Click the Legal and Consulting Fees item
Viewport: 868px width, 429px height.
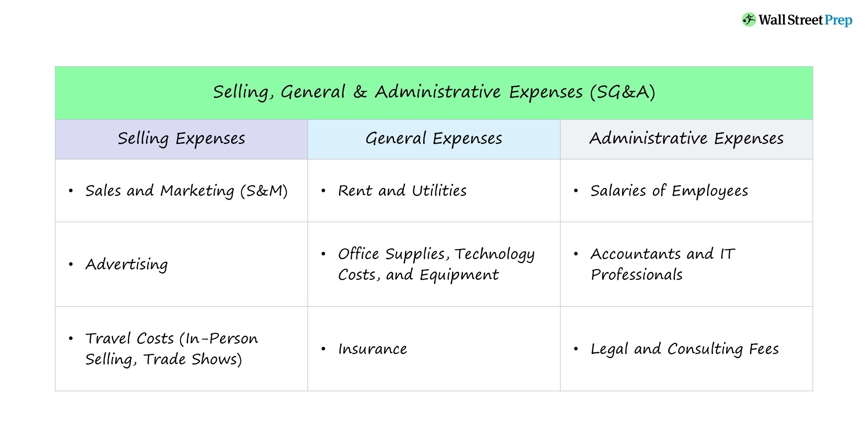[684, 349]
